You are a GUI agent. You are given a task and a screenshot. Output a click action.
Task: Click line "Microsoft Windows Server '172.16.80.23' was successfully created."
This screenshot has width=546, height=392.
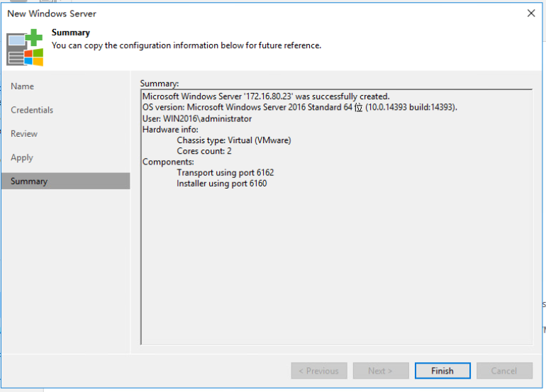click(x=266, y=96)
